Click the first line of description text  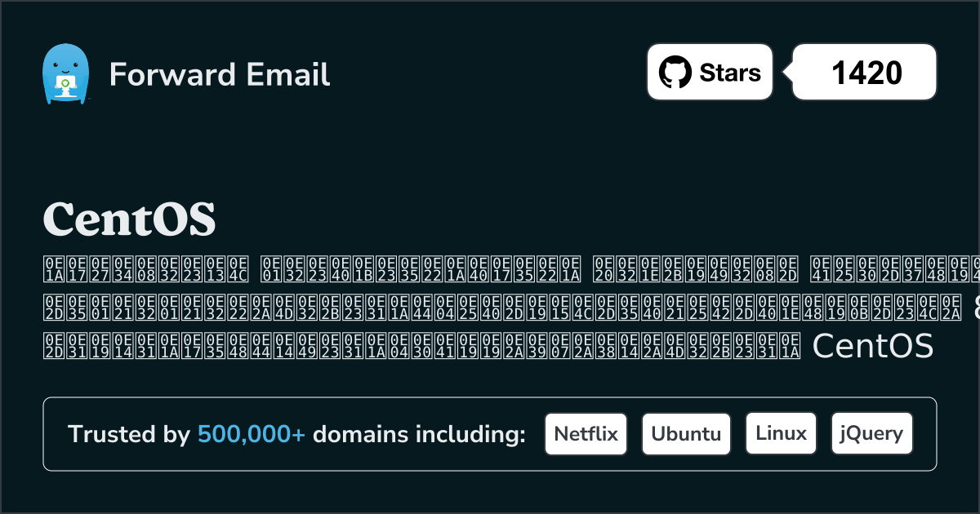[x=490, y=268]
